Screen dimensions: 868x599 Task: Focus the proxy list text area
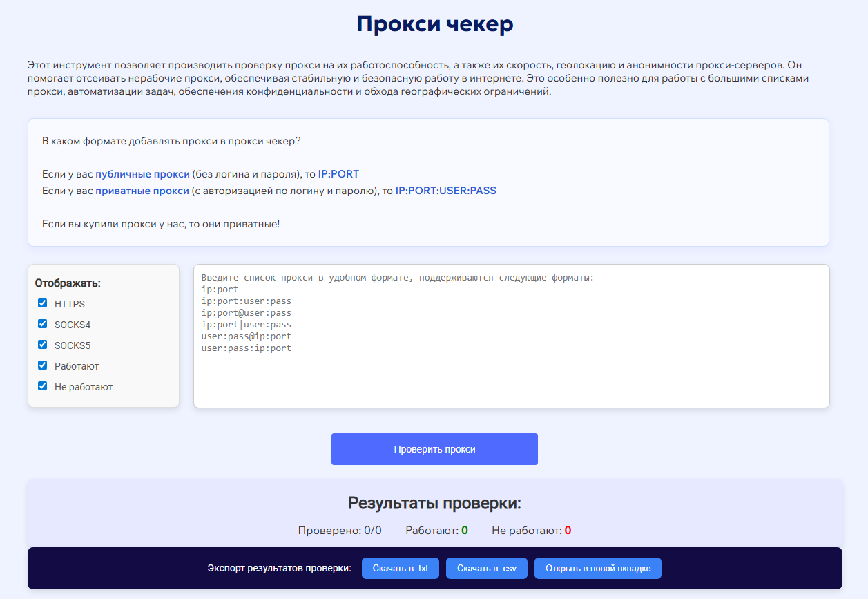pos(511,336)
